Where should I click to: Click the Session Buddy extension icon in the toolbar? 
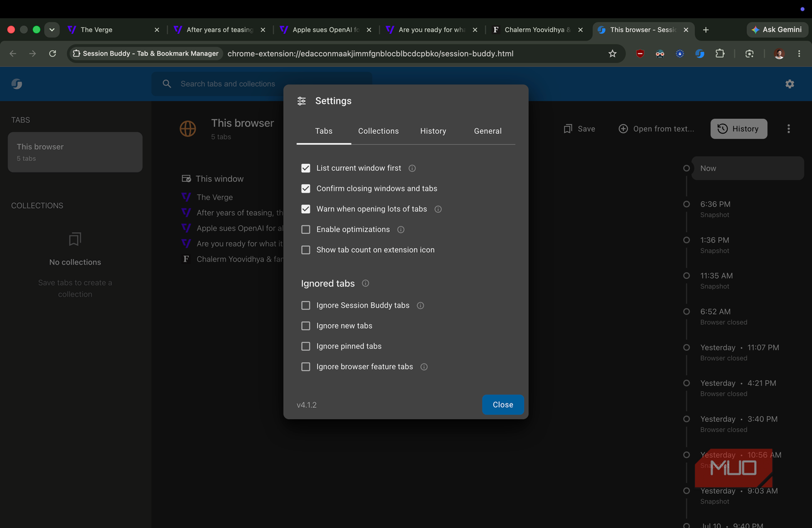click(700, 54)
